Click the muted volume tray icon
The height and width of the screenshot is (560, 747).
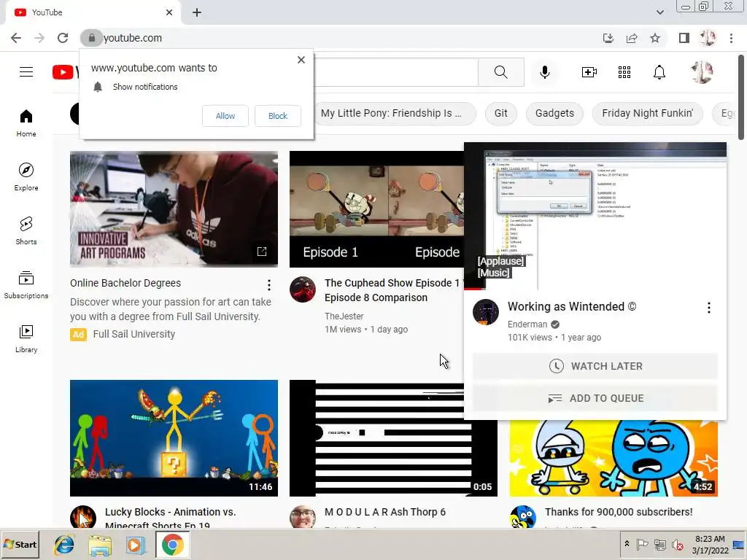click(x=677, y=544)
